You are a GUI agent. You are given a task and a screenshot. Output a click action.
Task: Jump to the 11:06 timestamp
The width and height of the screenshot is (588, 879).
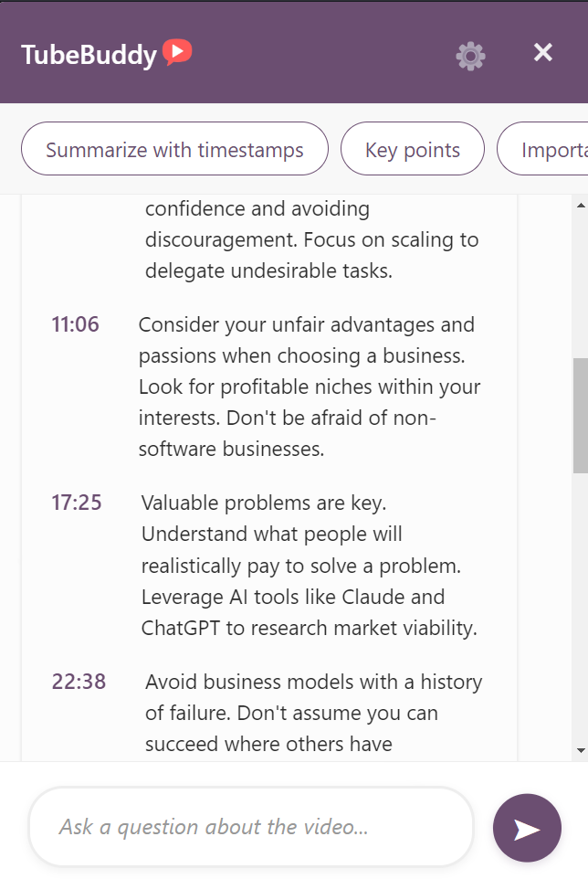pyautogui.click(x=75, y=324)
